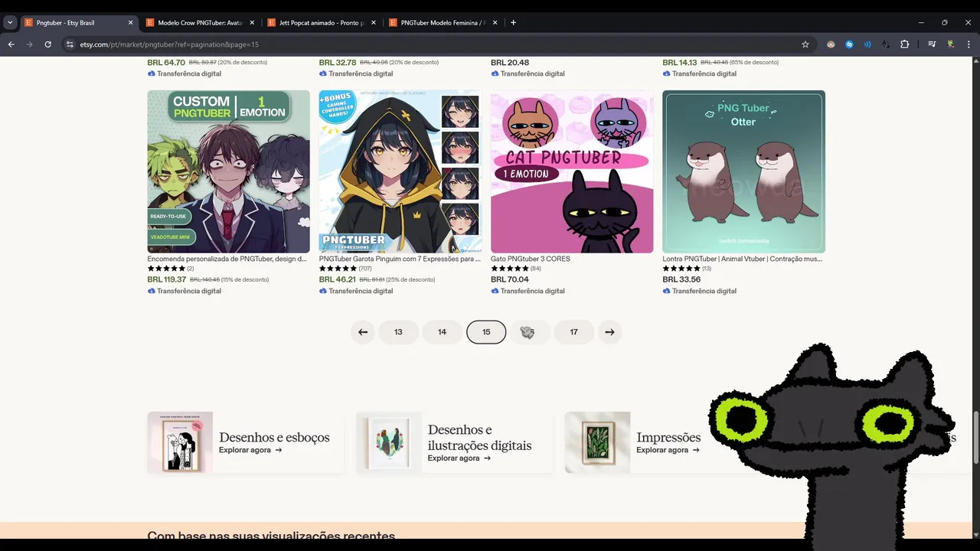Click the star rating with 707 reviews
This screenshot has height=551, width=980.
click(x=345, y=269)
